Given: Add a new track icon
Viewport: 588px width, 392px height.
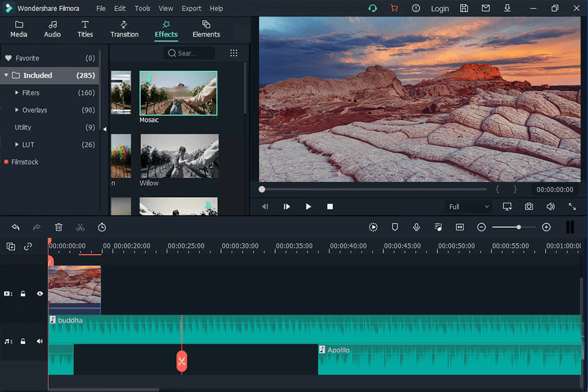Looking at the screenshot, I should 11,246.
